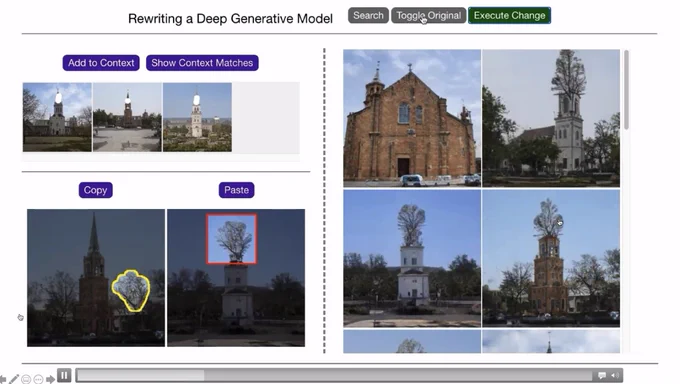Image resolution: width=680 pixels, height=384 pixels.
Task: Click the yellow-outlined tree selection in the copy image
Action: pyautogui.click(x=131, y=290)
